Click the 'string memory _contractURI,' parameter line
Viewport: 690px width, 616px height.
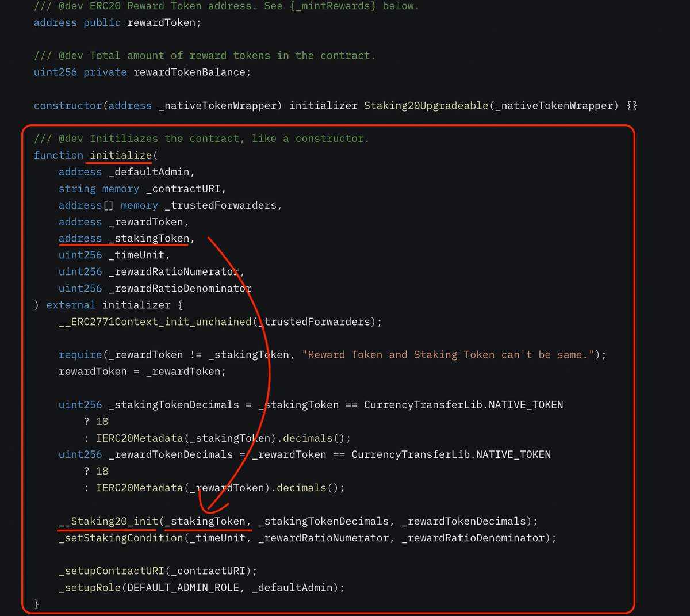click(143, 189)
